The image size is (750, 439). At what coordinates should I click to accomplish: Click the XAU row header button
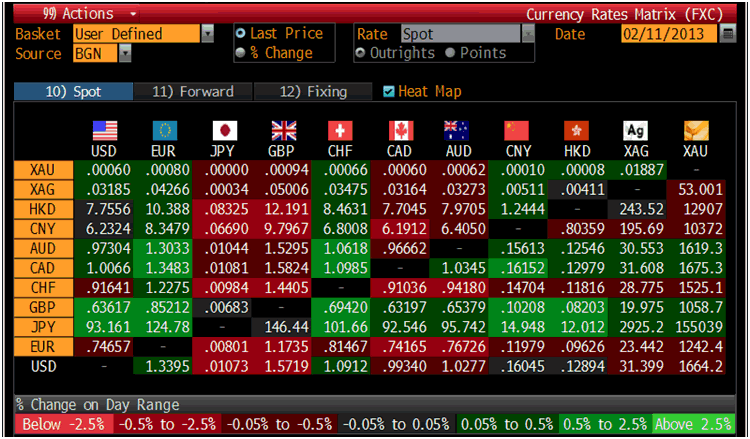click(43, 170)
